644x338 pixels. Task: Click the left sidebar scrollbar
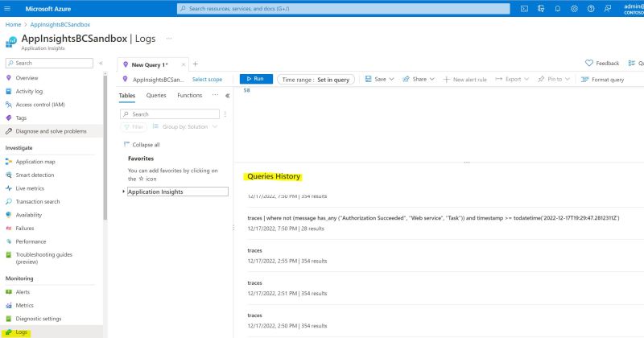click(x=105, y=147)
